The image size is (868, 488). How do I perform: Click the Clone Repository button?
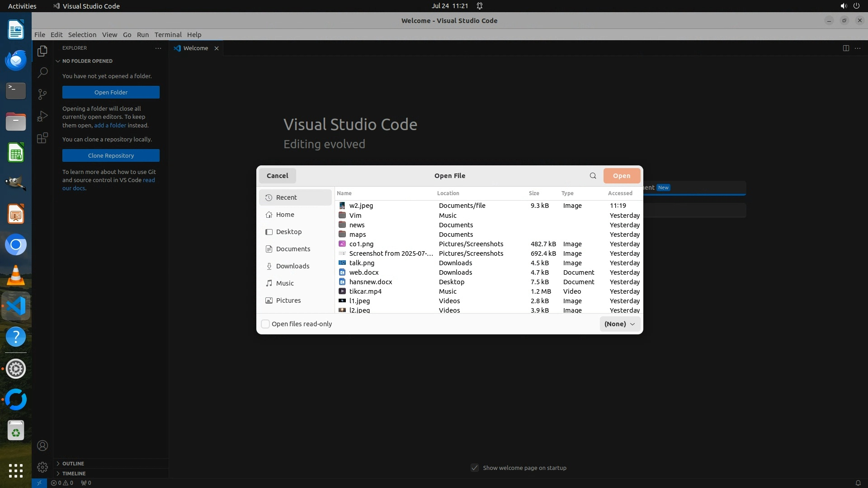coord(111,155)
